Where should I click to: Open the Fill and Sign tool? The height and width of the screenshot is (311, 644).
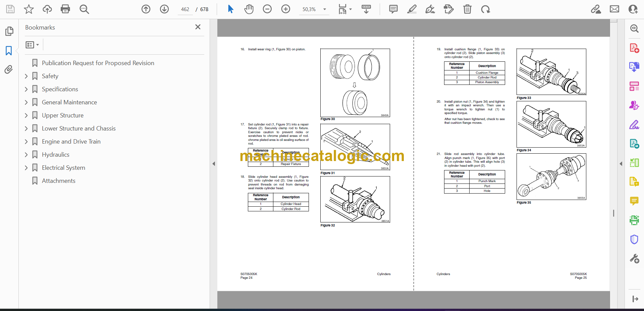634,124
